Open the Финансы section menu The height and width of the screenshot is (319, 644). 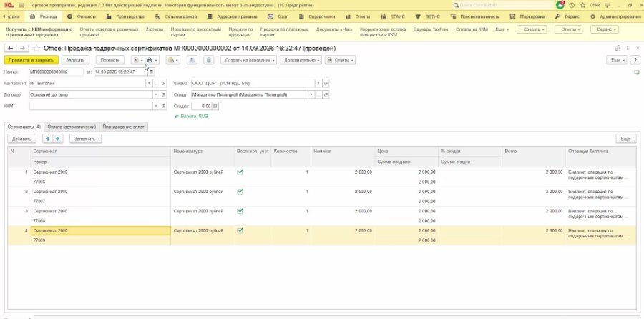tap(82, 17)
